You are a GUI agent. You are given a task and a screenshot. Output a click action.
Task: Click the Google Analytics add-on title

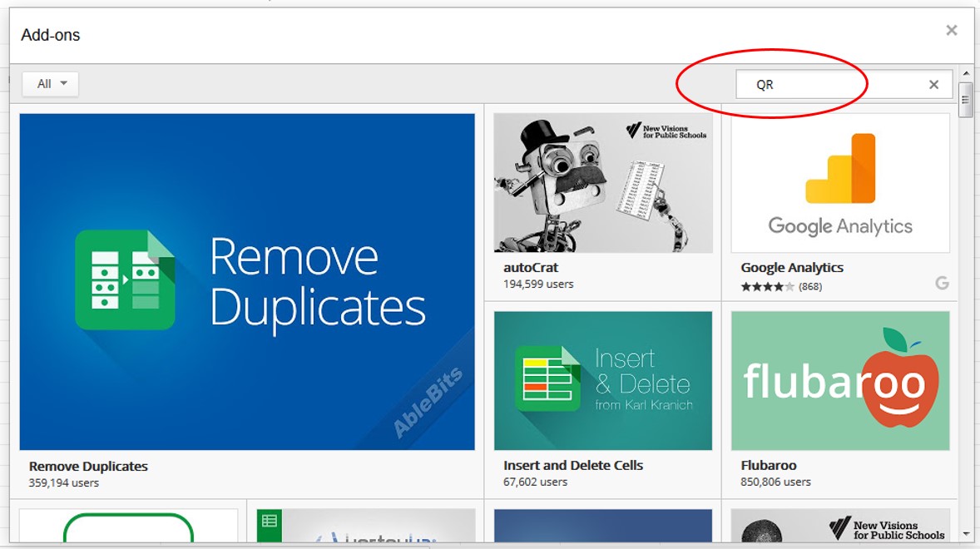(x=792, y=267)
